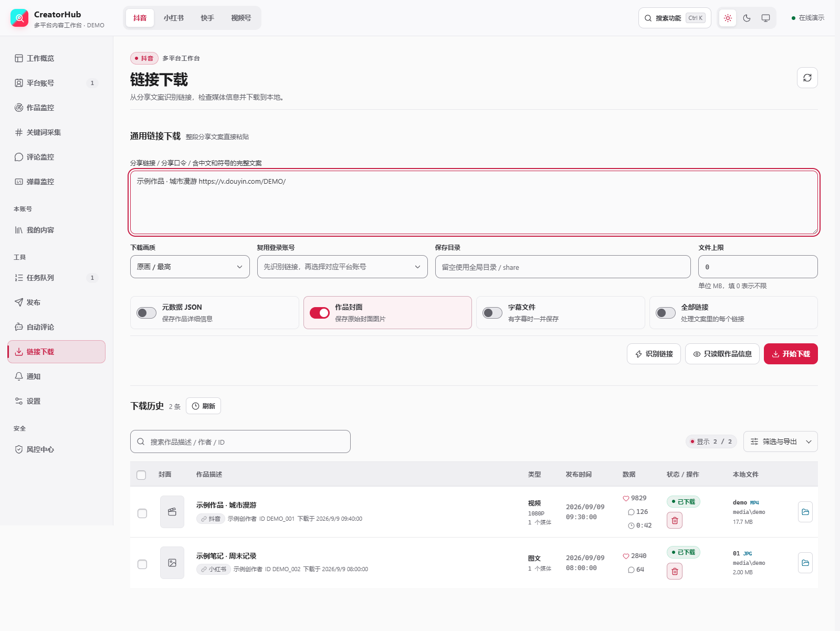
Task: Click video thumbnail of 城市漫游 row
Action: pyautogui.click(x=172, y=512)
